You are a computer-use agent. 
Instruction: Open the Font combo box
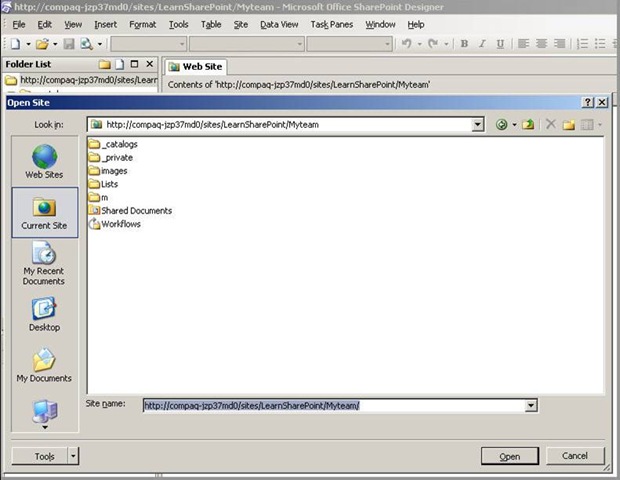coord(247,44)
